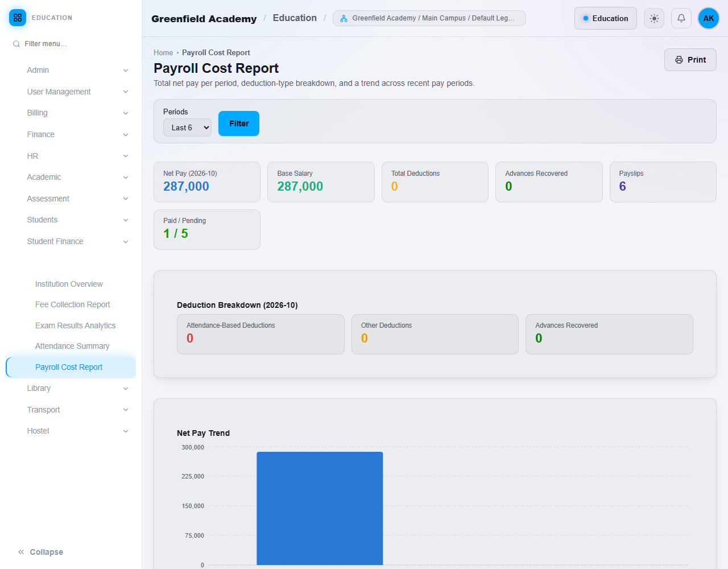Click the Net Pay (2026-10) card

(207, 182)
